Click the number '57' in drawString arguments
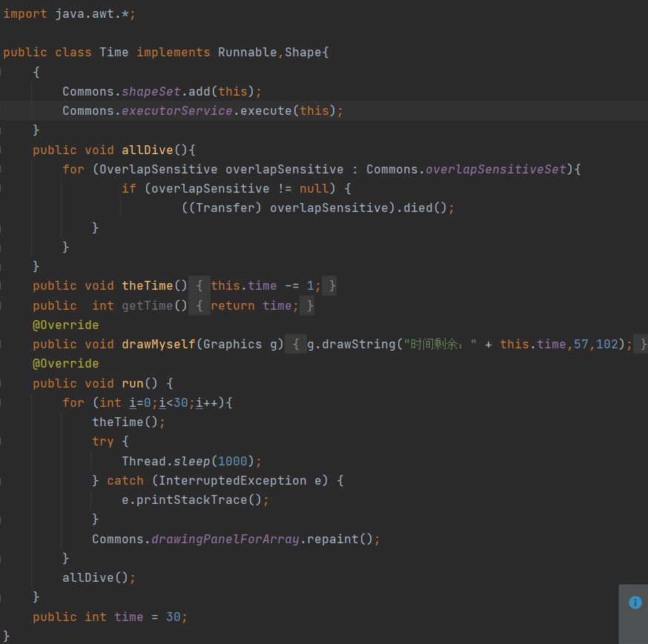This screenshot has height=644, width=648. 581,345
